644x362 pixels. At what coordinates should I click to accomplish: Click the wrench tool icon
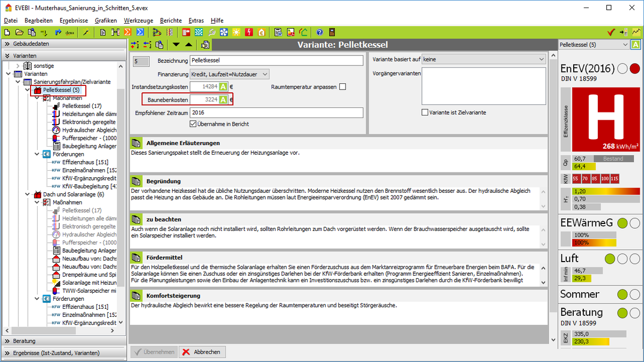[x=211, y=32]
